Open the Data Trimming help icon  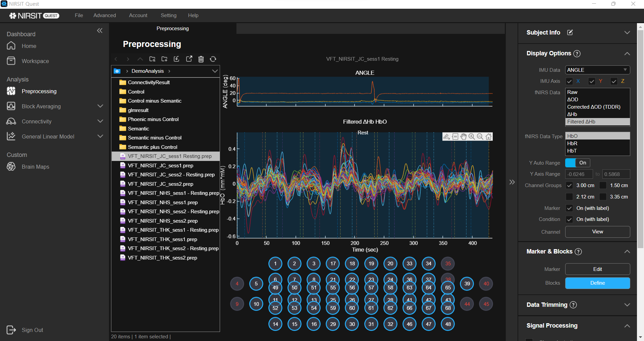(x=573, y=305)
